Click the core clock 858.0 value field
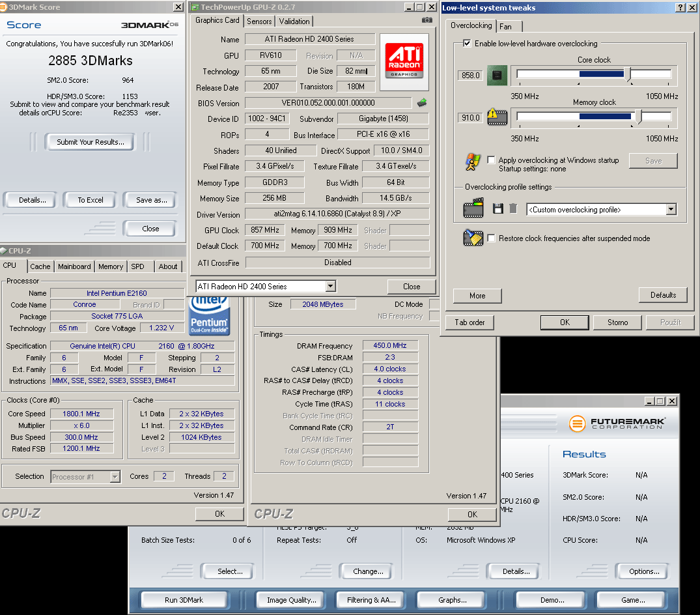Image resolution: width=700 pixels, height=615 pixels. coord(471,75)
